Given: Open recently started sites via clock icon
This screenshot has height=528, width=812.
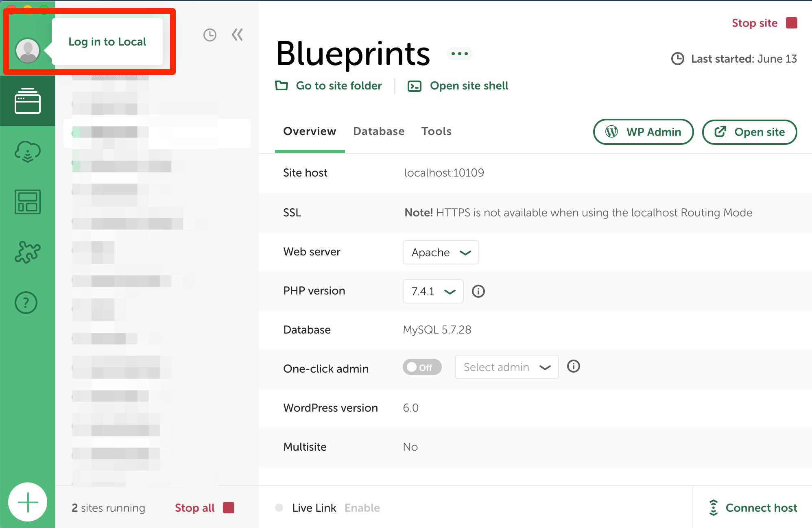Looking at the screenshot, I should 210,35.
